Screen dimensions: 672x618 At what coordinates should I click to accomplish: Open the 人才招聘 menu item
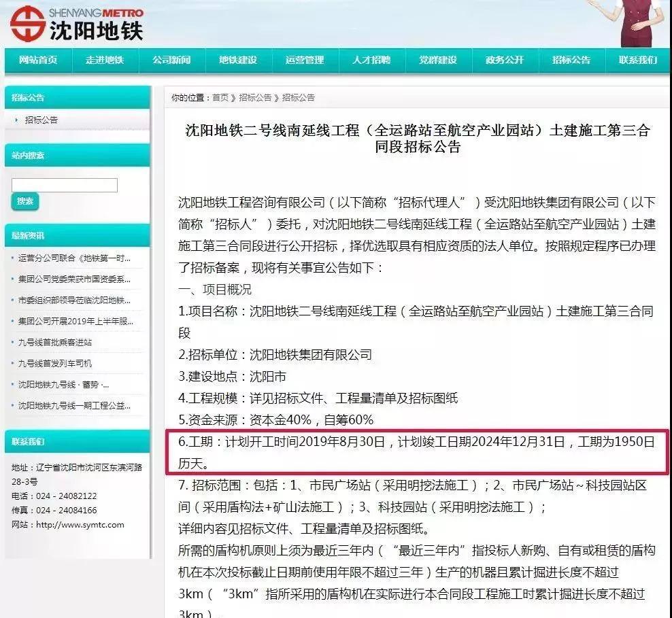click(371, 60)
